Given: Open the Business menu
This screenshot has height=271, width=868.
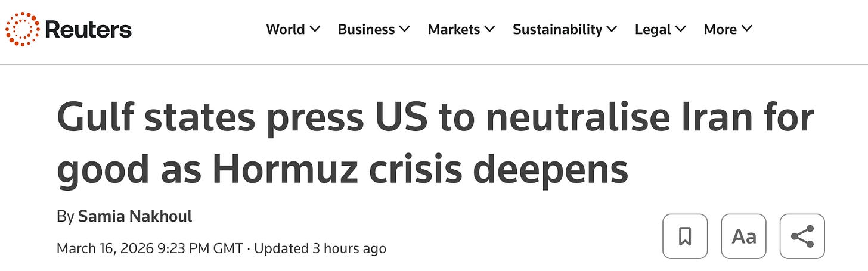Looking at the screenshot, I should point(366,29).
